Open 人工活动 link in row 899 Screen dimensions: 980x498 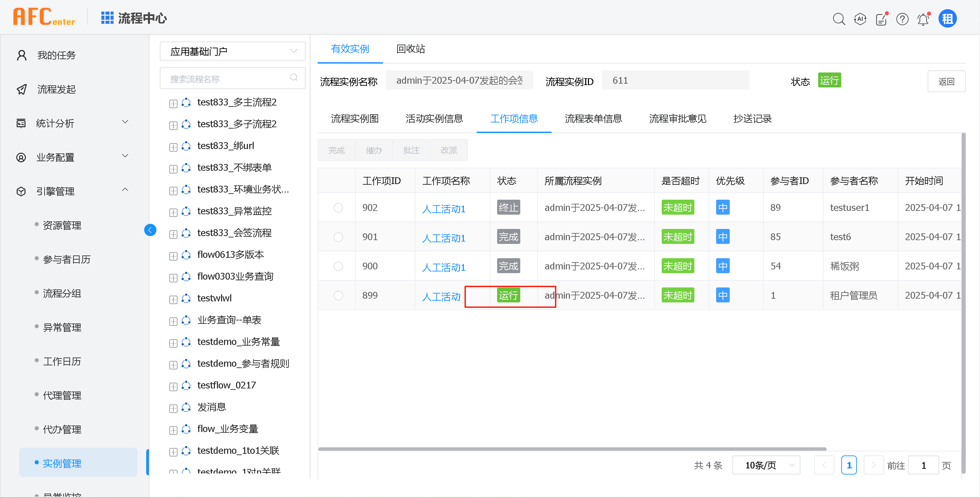(441, 296)
